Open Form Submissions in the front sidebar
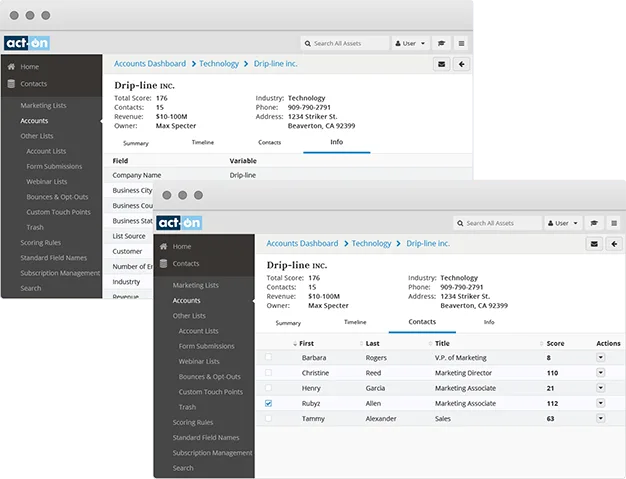This screenshot has height=479, width=626. point(206,346)
